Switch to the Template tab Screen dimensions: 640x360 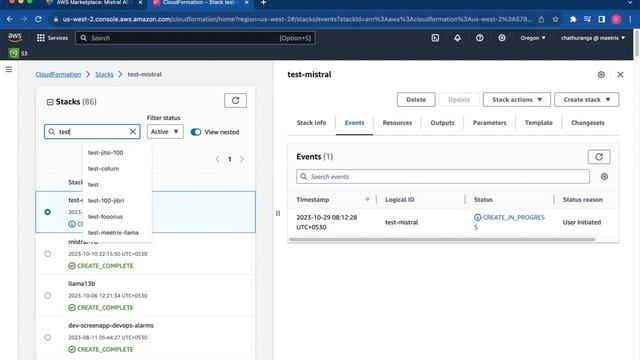click(x=539, y=122)
